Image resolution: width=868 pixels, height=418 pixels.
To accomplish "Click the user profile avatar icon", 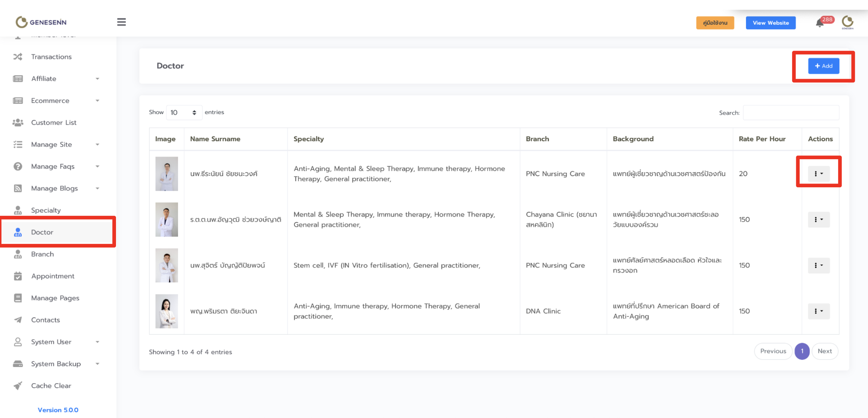I will point(847,22).
